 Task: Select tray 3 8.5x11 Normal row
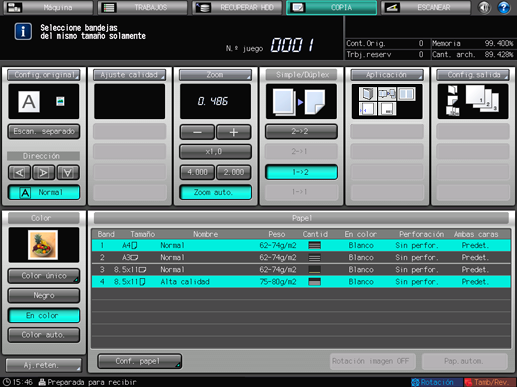click(301, 270)
